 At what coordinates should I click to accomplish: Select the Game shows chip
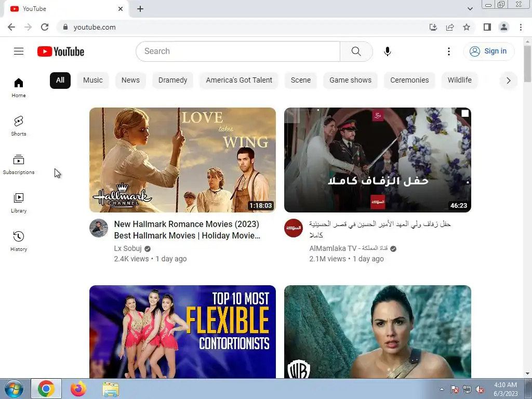(350, 81)
